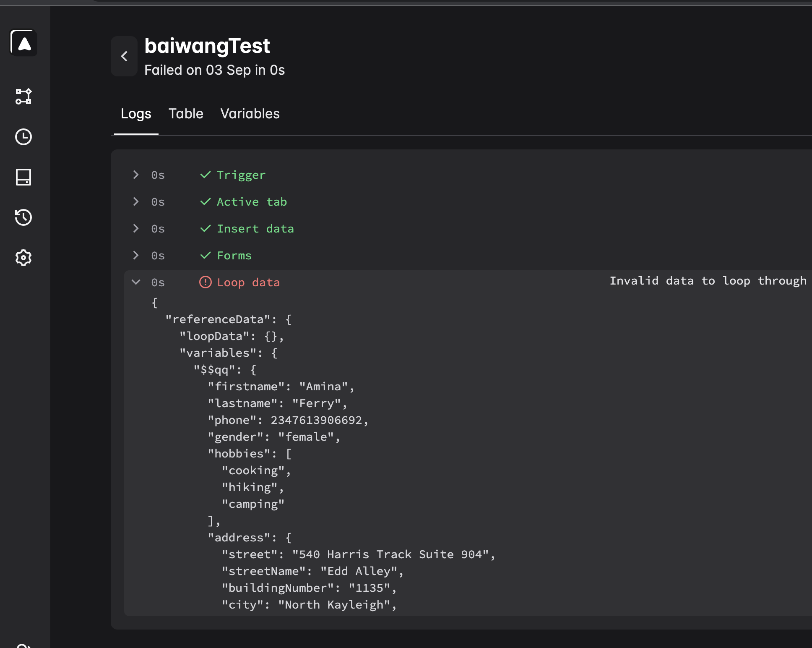Open run history from the sidebar
812x648 pixels.
(23, 218)
